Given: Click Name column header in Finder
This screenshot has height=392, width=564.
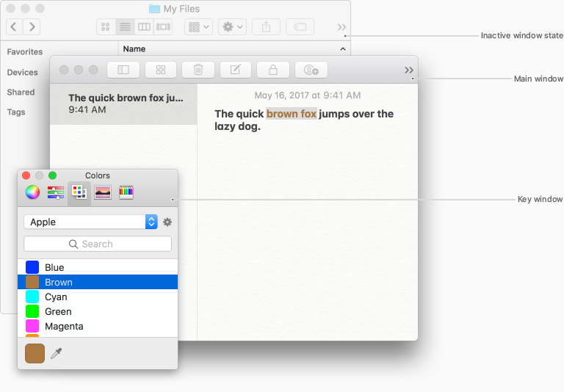Looking at the screenshot, I should click(134, 49).
